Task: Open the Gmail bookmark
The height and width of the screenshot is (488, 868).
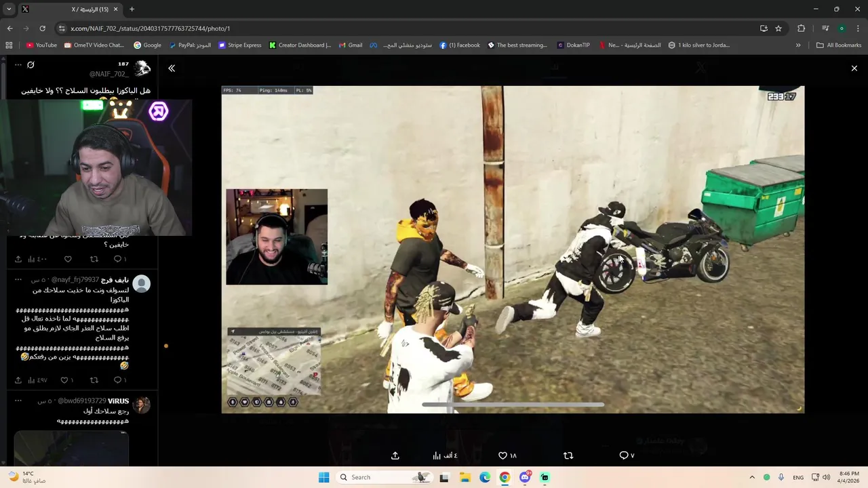Action: [350, 45]
